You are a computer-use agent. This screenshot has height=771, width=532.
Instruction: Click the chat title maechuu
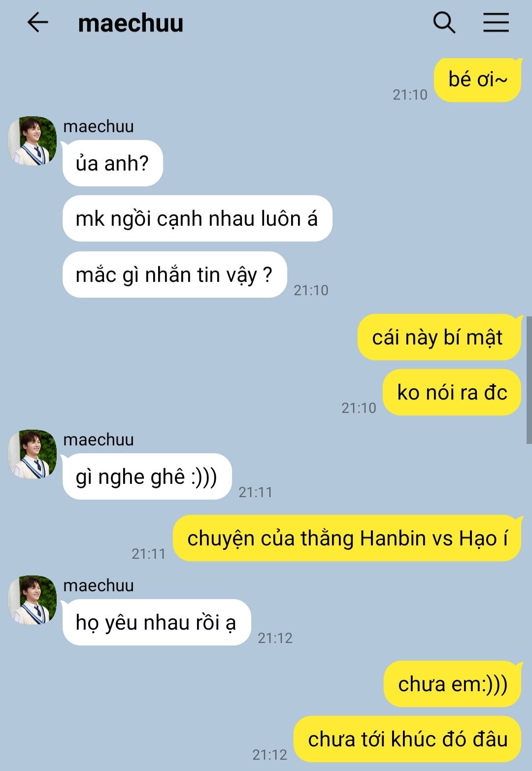tap(131, 23)
